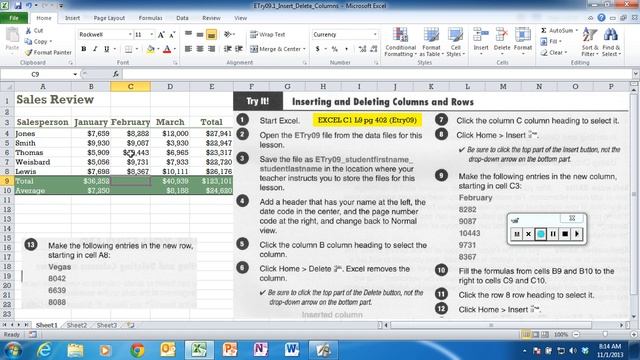Open the Number dialog launcher
This screenshot has height=360, width=640.
pyautogui.click(x=376, y=63)
